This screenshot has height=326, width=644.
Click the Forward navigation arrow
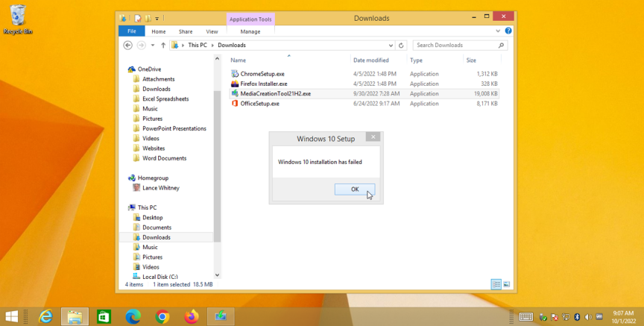(141, 46)
